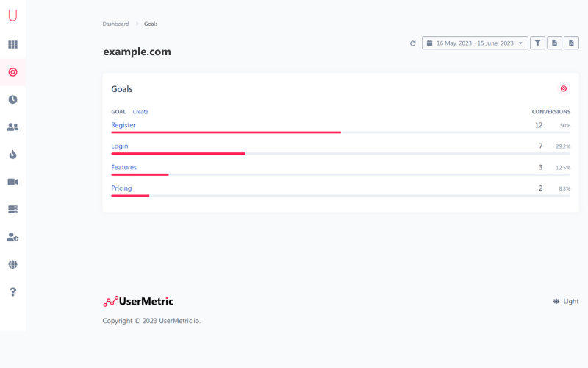This screenshot has width=588, height=368.
Task: Toggle the Light theme switcher
Action: tap(566, 301)
